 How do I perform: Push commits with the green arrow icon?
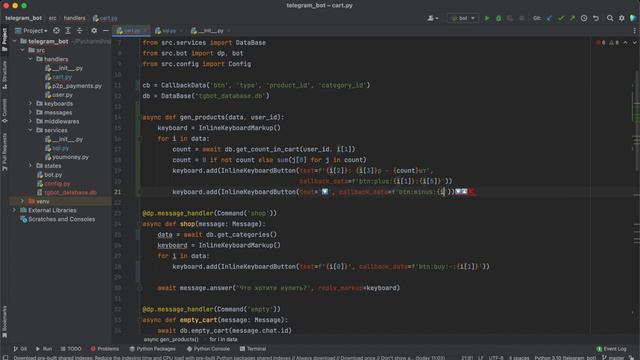(x=572, y=18)
